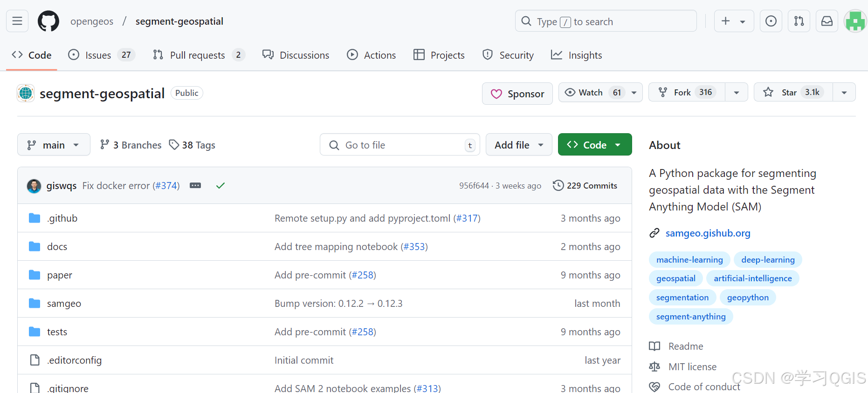Select the machine-learning topic tag
868x393 pixels.
pyautogui.click(x=689, y=259)
